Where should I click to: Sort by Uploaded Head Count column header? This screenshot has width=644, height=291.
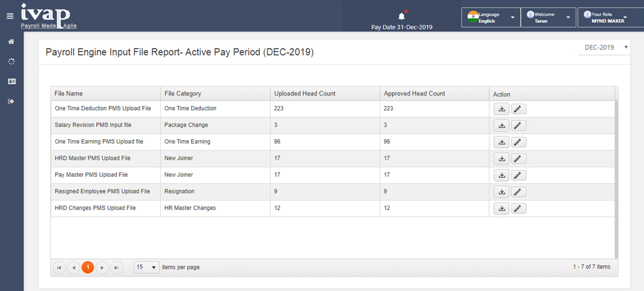click(x=305, y=94)
